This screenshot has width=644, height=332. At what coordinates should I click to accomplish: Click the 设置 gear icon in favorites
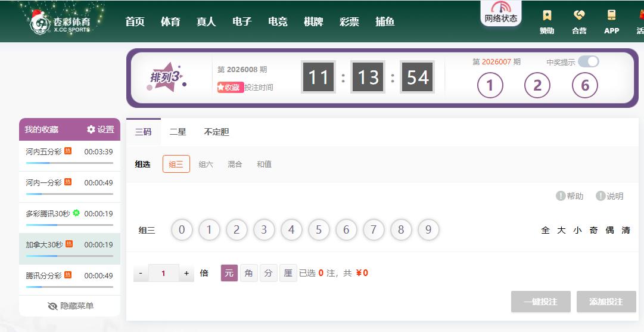[91, 129]
